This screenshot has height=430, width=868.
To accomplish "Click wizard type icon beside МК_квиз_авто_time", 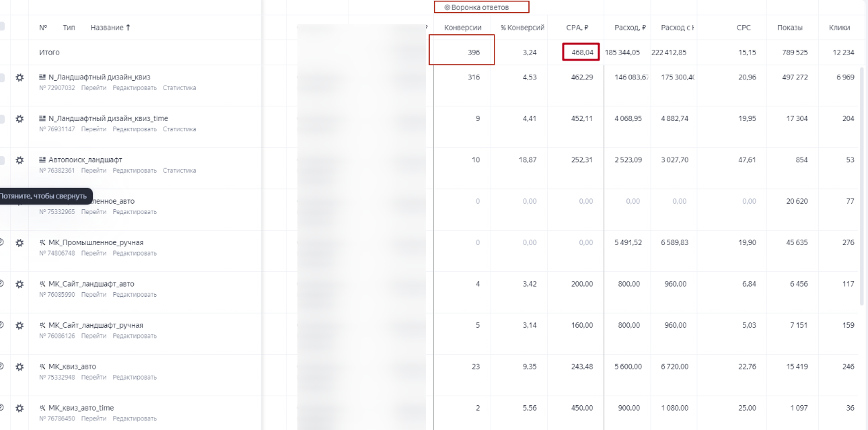I will pyautogui.click(x=42, y=408).
